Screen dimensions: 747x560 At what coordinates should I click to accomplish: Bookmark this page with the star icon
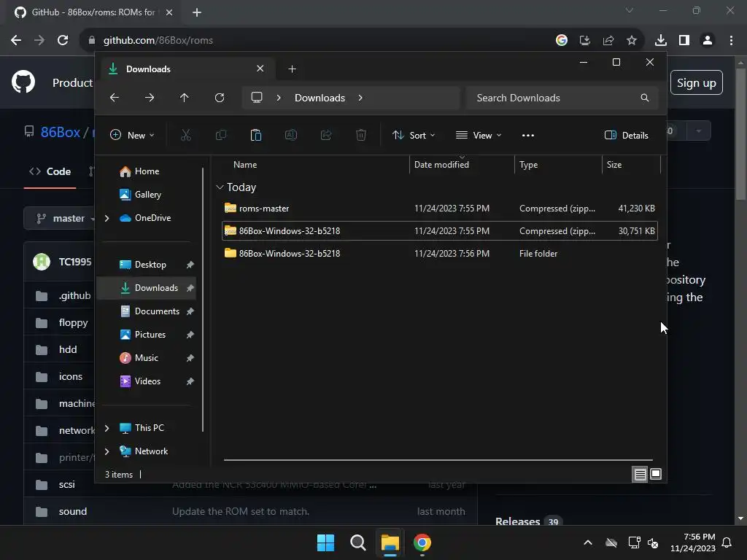pos(632,40)
